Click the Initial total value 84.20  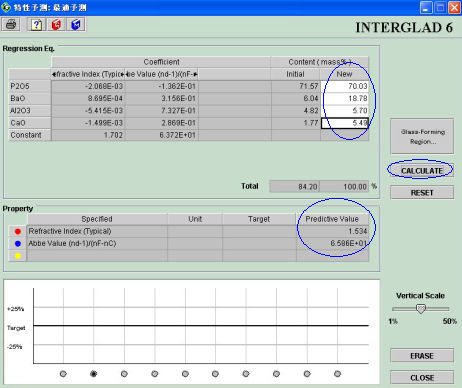[x=294, y=187]
